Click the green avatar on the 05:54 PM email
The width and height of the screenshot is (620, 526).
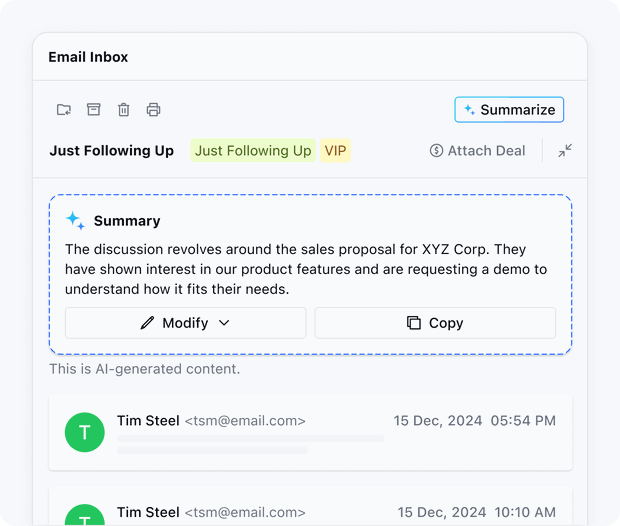pyautogui.click(x=85, y=432)
